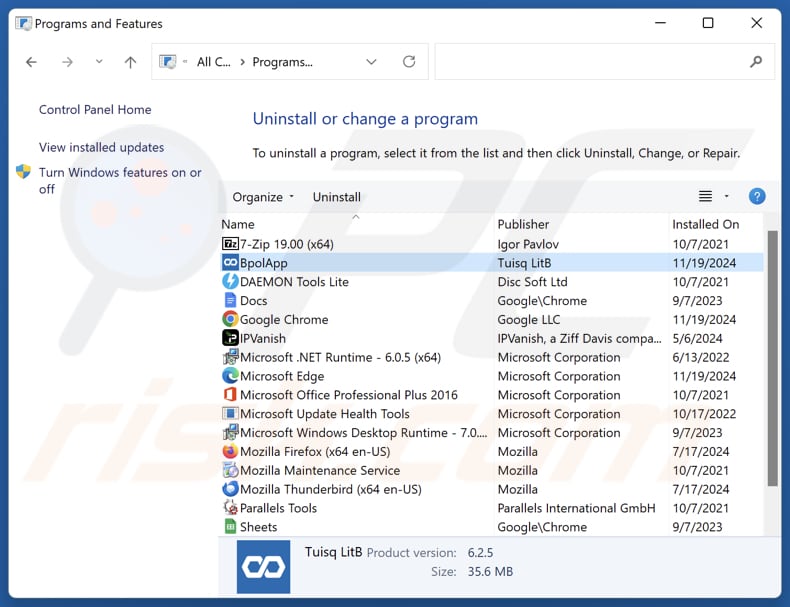
Task: Click the Mozilla Thunderbird icon
Action: click(x=230, y=489)
